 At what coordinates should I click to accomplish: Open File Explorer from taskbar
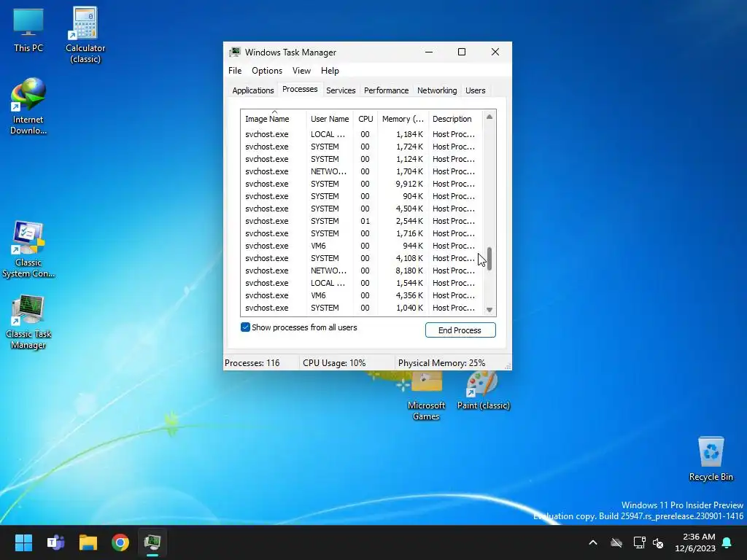click(88, 542)
